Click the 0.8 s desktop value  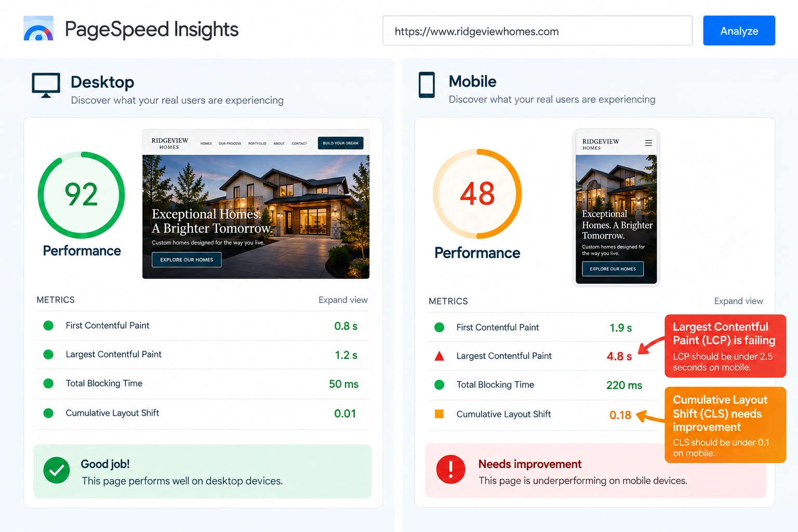[345, 326]
